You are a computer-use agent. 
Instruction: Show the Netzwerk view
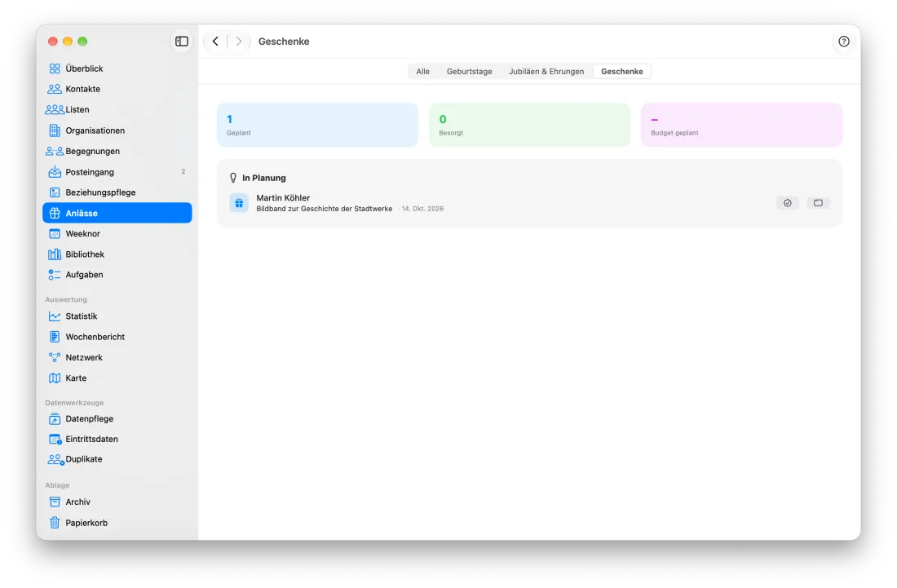pyautogui.click(x=117, y=357)
